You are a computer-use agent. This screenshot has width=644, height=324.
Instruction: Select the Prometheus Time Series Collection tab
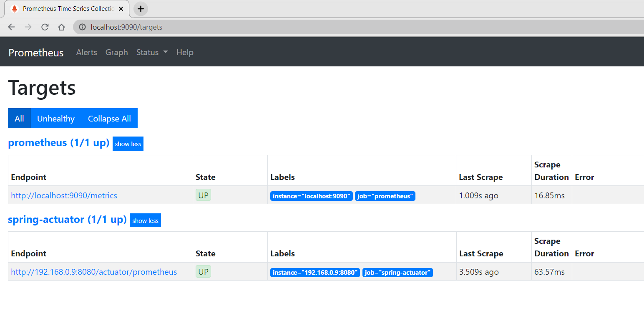point(67,9)
